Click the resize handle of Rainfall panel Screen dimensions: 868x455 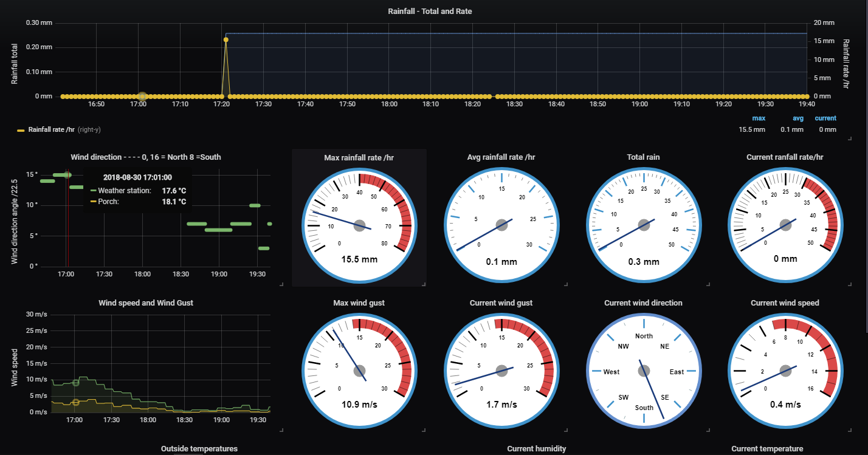point(849,139)
